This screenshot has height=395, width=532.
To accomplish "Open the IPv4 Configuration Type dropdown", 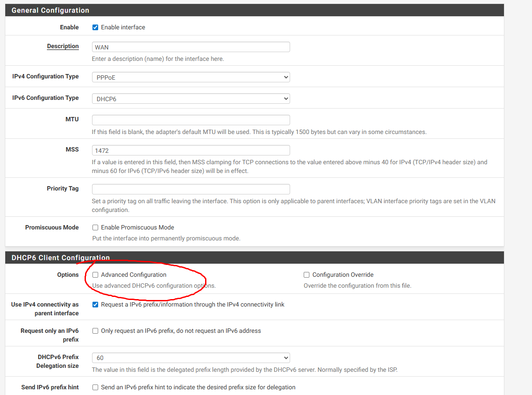I will click(191, 77).
